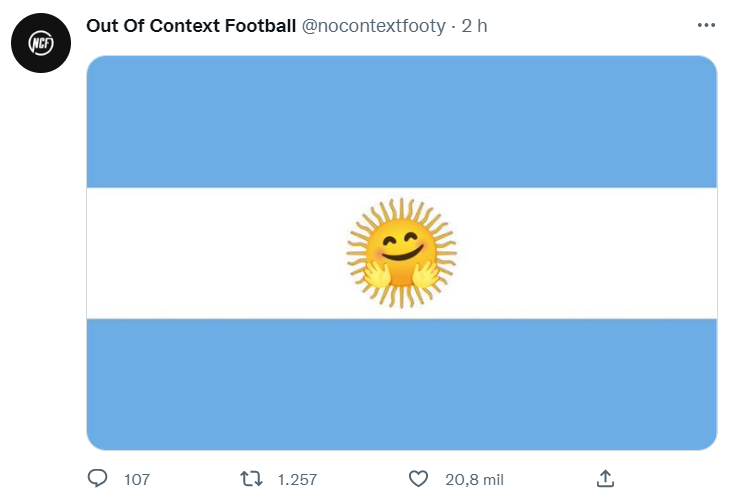Click the Out Of Context Football name
The height and width of the screenshot is (501, 735).
tap(191, 26)
